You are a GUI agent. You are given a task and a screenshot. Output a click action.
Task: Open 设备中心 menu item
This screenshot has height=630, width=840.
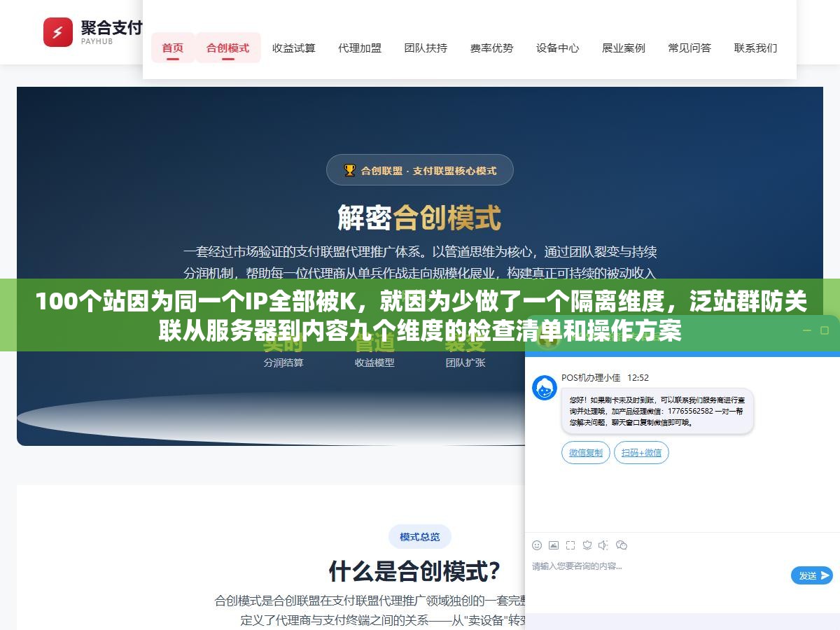point(558,48)
